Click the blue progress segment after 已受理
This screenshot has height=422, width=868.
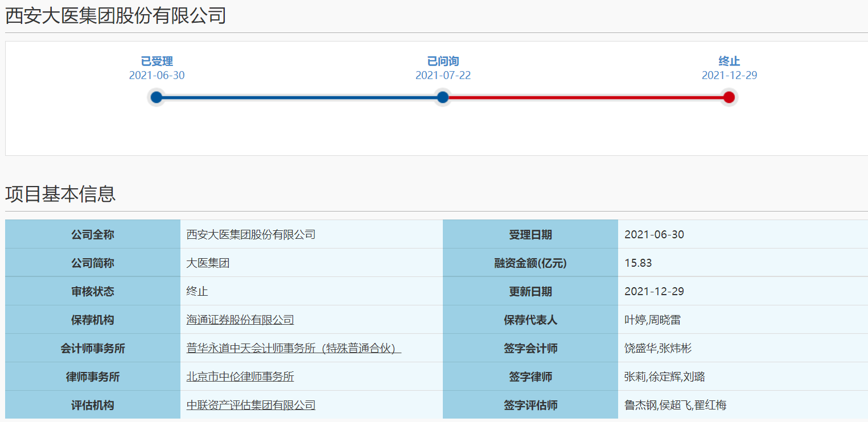pos(299,97)
